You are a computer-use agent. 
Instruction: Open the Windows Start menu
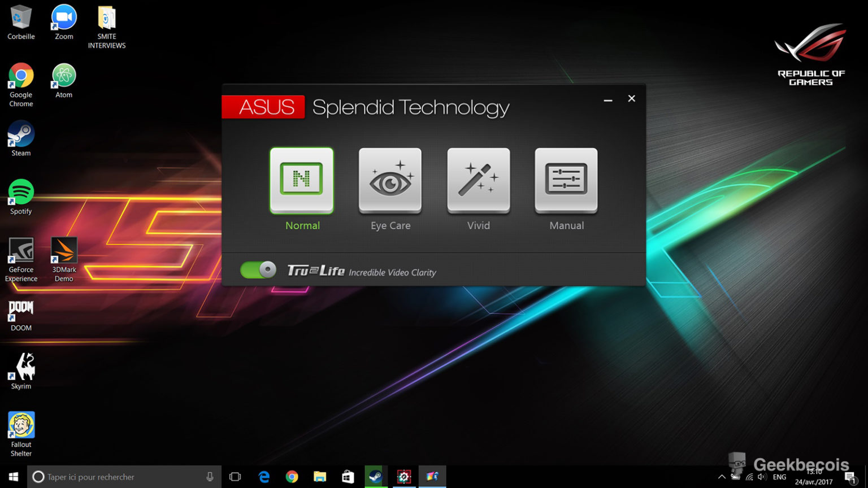tap(14, 477)
